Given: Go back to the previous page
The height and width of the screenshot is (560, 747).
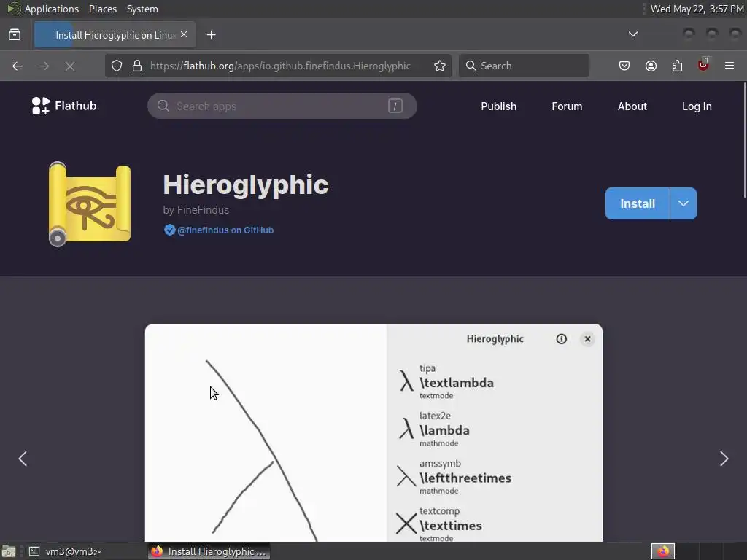Looking at the screenshot, I should click(18, 66).
